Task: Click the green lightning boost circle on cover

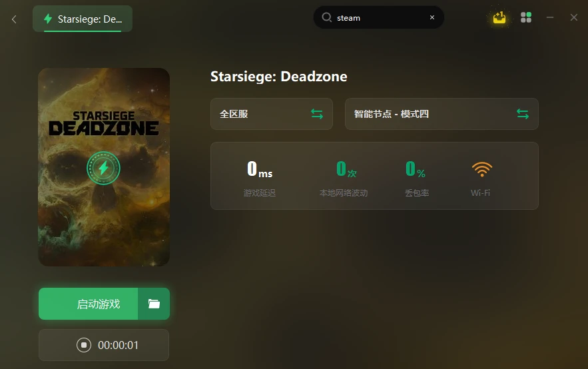Action: pyautogui.click(x=103, y=168)
